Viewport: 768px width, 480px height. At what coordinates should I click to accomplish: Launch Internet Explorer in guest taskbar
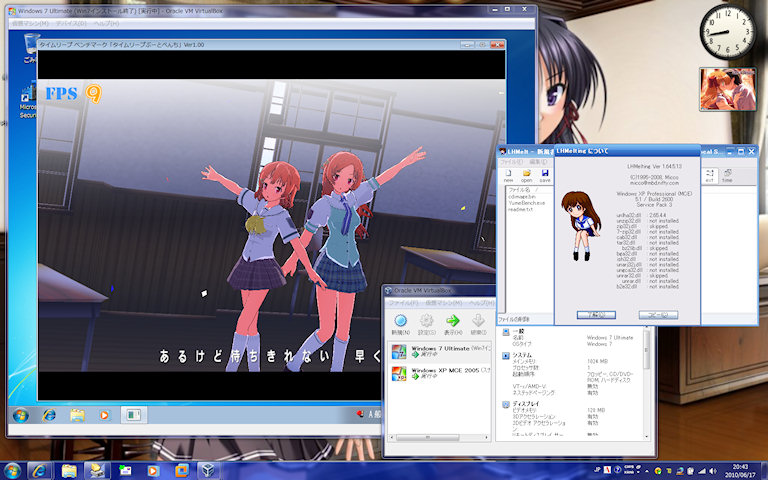pyautogui.click(x=48, y=415)
